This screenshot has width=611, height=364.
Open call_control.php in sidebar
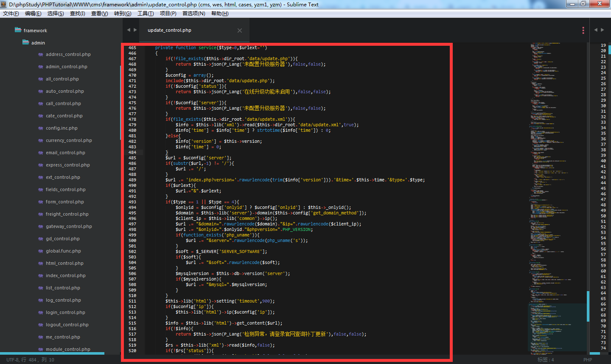(x=63, y=103)
